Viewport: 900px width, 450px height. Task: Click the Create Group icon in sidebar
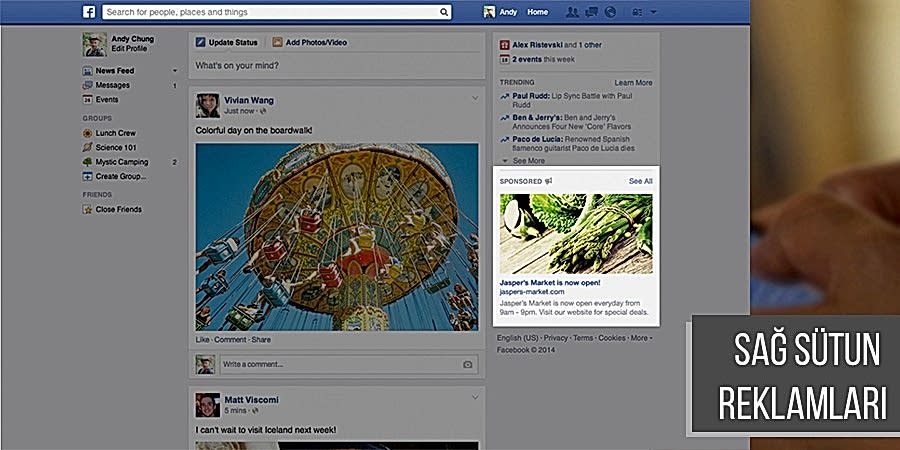coord(88,176)
